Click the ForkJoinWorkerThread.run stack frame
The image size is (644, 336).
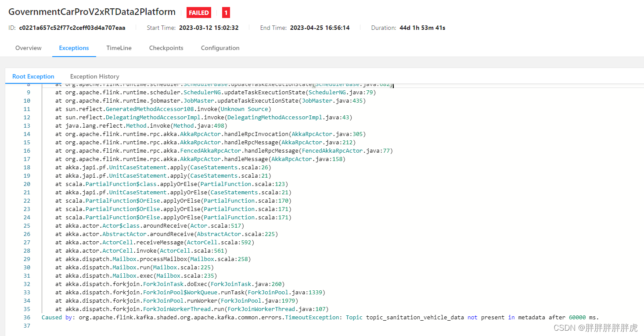point(192,309)
